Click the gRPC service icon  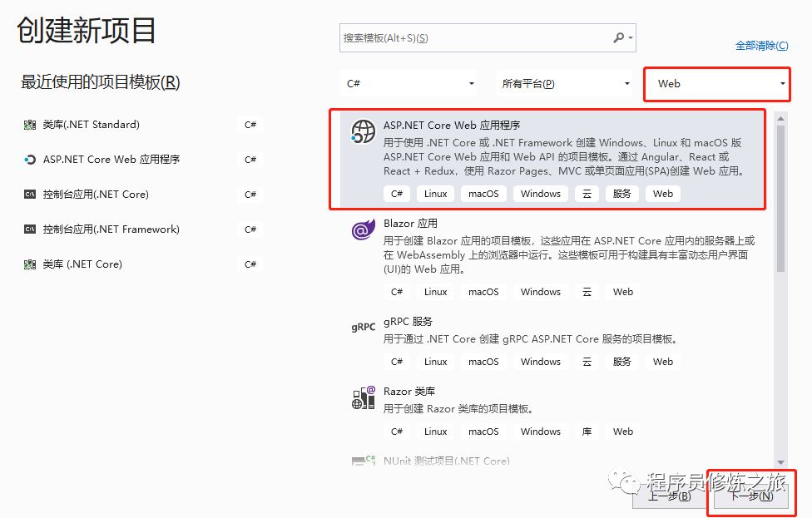(x=363, y=327)
